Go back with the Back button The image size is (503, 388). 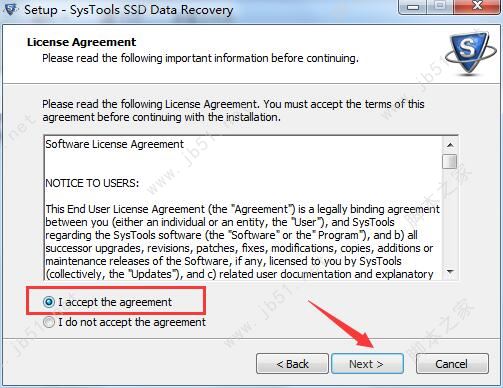(x=292, y=364)
